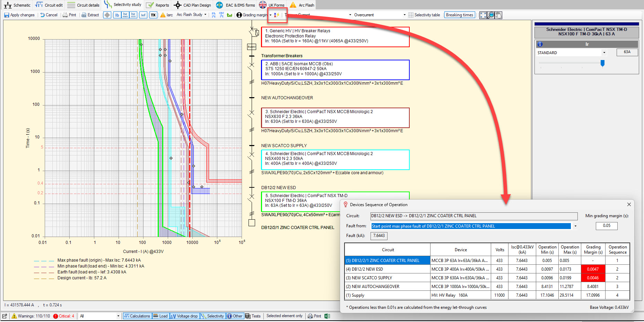Image resolution: width=644 pixels, height=322 pixels.
Task: Open the UK Forms tab
Action: [x=272, y=5]
